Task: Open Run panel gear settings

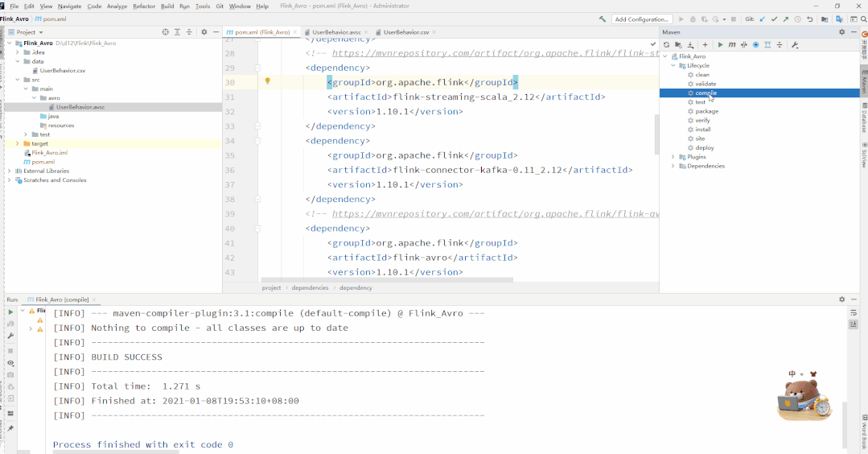Action: point(842,299)
